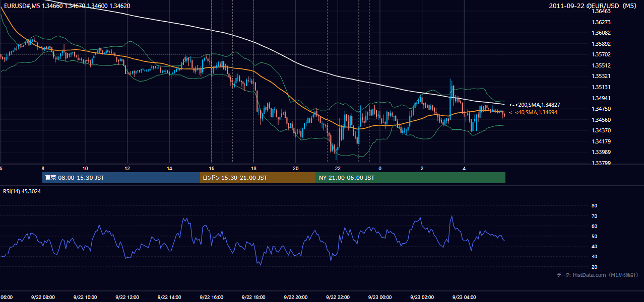Click the RSI(14) 45.3024 indicator label
This screenshot has width=644, height=302.
coord(22,191)
